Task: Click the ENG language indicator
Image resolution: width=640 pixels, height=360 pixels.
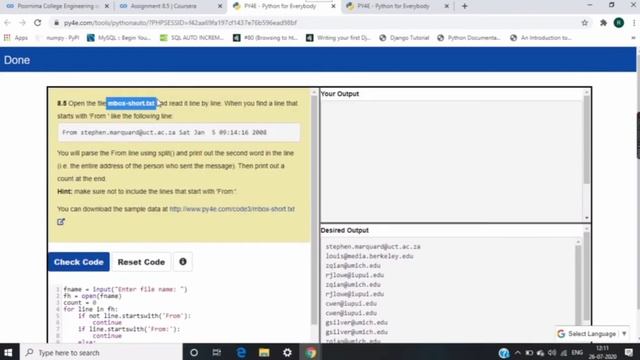Action: [x=577, y=353]
